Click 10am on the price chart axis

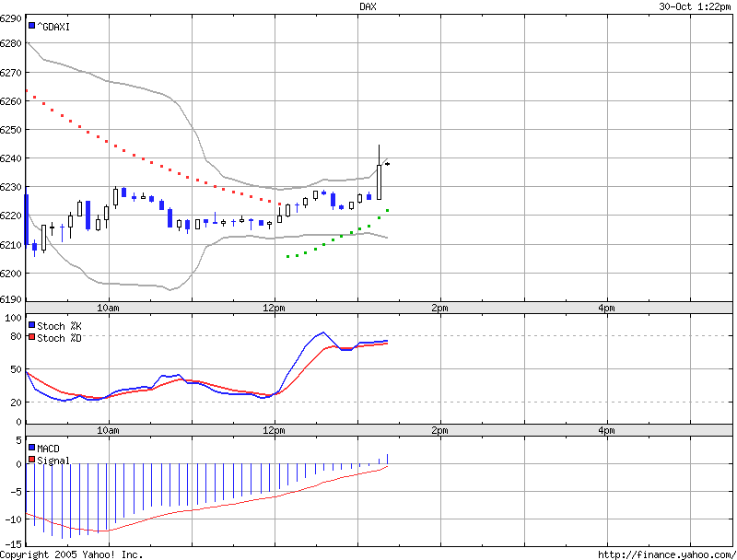108,308
